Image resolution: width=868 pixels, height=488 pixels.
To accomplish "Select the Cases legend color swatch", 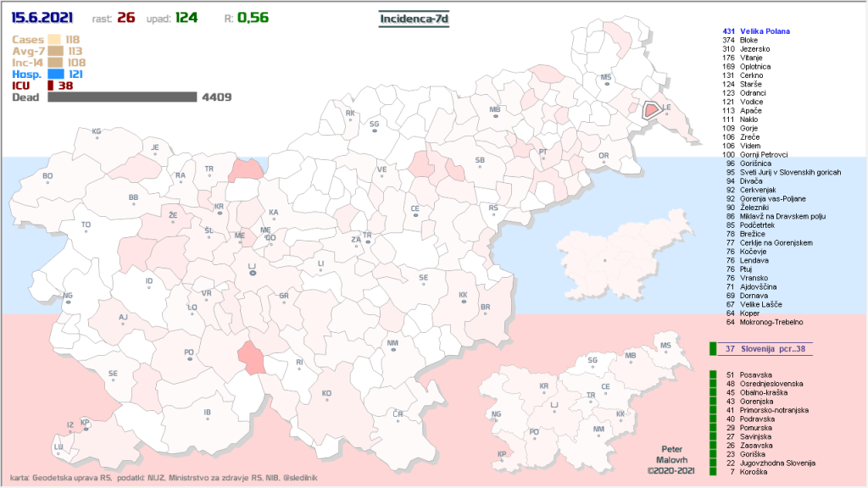I will (x=54, y=40).
